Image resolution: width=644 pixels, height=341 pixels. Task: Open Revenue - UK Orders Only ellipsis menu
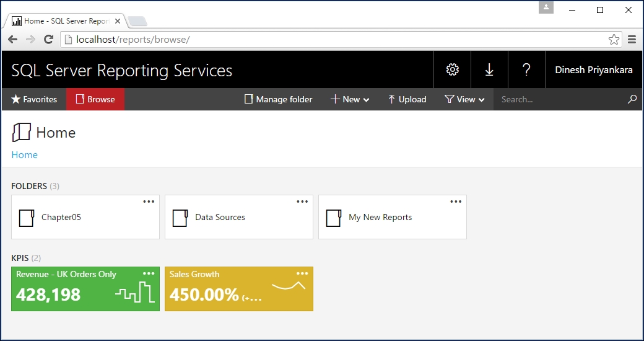click(x=149, y=273)
